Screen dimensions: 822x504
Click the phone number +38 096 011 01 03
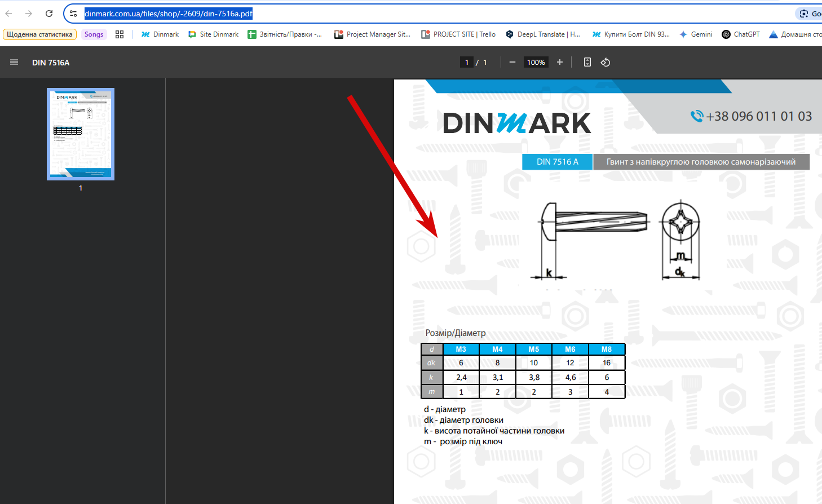coord(759,116)
